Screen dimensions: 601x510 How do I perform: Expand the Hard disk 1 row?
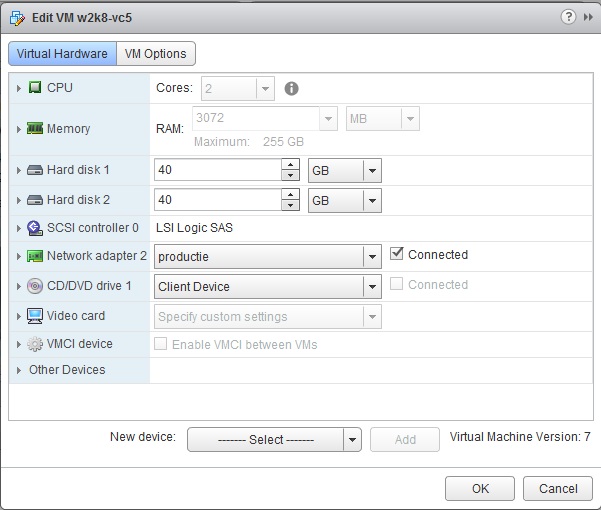(x=18, y=170)
